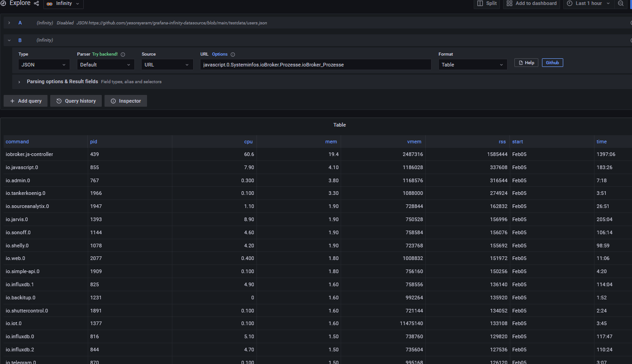Image resolution: width=632 pixels, height=364 pixels.
Task: Click the io.iot.0 cell
Action: click(x=46, y=323)
